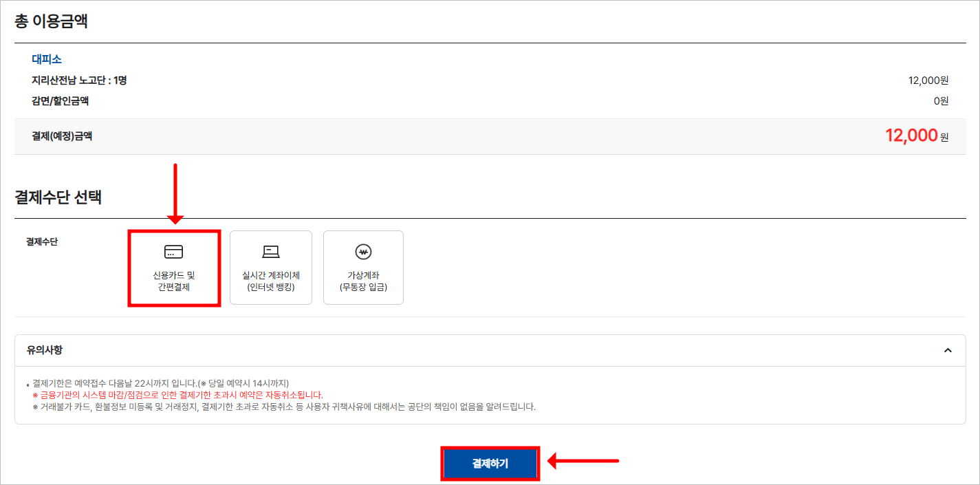Click the credit card icon
Image resolution: width=980 pixels, height=485 pixels.
(x=174, y=251)
